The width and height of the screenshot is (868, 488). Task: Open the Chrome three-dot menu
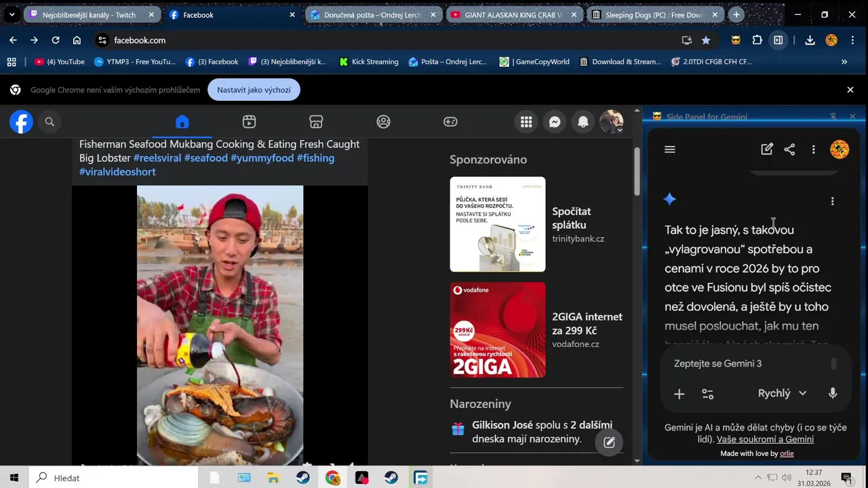[x=852, y=40]
